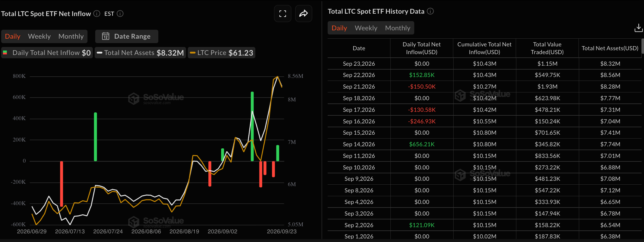The image size is (644, 242).
Task: Click the $10.02M cumulative inflow value
Action: tap(484, 236)
